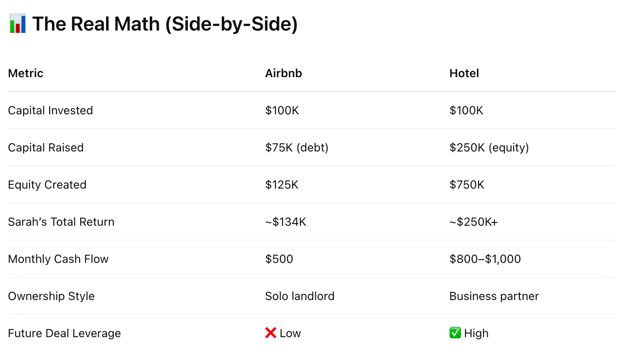
Task: Select the Monthly Cash Flow label
Action: pyautogui.click(x=58, y=259)
